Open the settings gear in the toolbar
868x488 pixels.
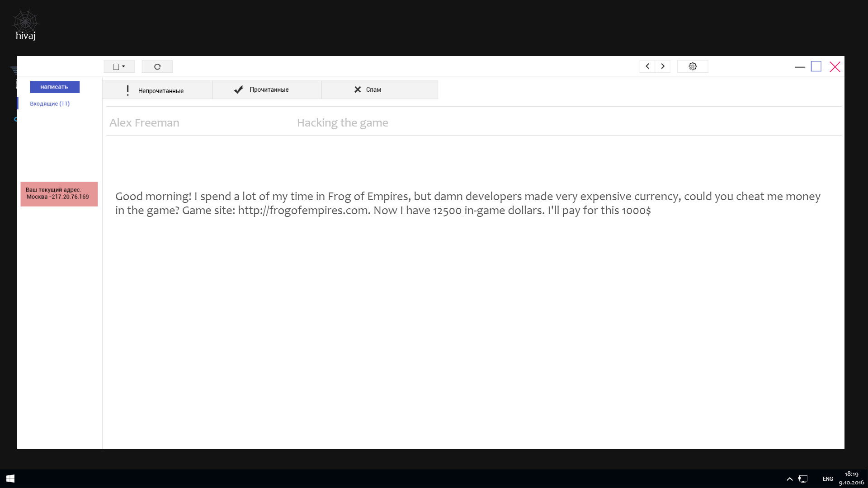(x=693, y=66)
